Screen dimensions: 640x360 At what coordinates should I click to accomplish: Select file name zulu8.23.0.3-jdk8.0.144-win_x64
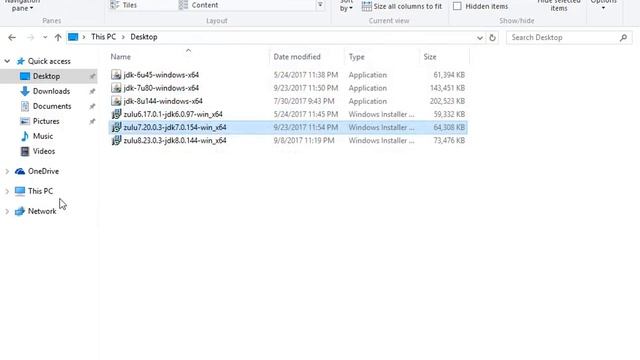(x=175, y=140)
